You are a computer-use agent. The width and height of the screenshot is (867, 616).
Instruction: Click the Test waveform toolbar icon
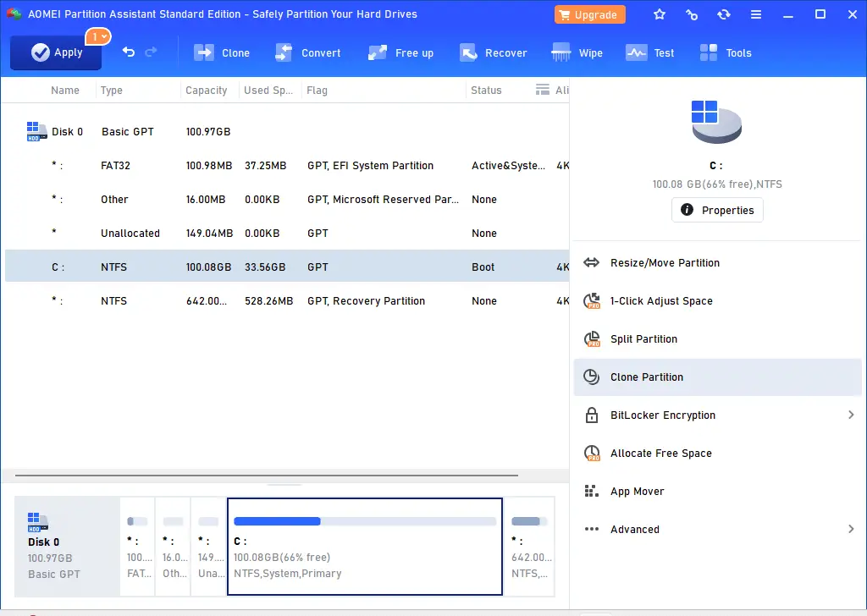click(x=636, y=52)
